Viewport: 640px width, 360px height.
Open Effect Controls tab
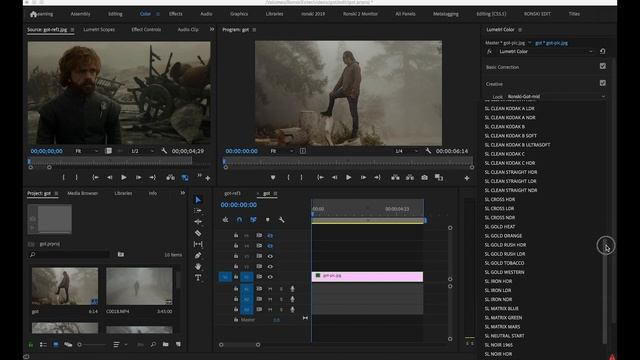coord(146,29)
